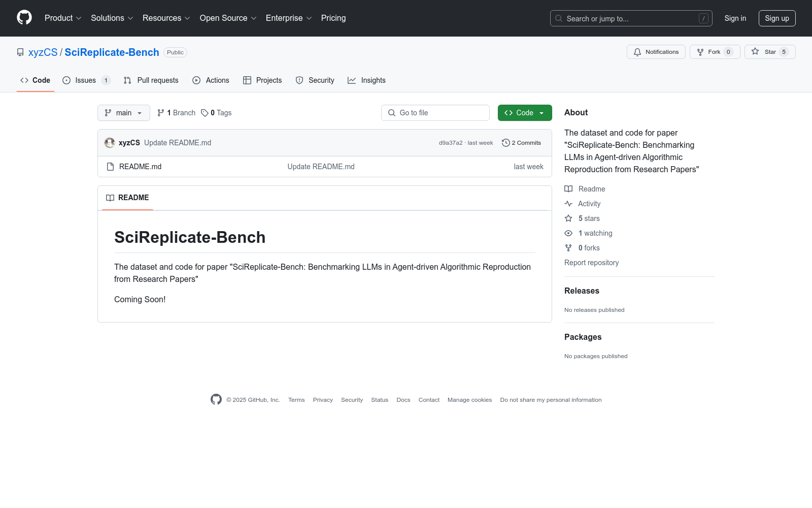Image resolution: width=812 pixels, height=508 pixels.
Task: Open the footer Contact link
Action: pyautogui.click(x=429, y=400)
